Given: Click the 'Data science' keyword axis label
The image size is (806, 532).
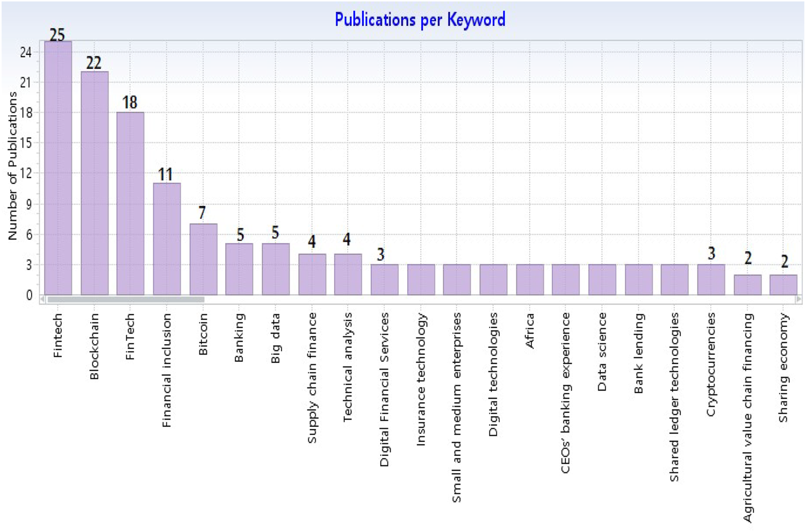Looking at the screenshot, I should point(602,351).
